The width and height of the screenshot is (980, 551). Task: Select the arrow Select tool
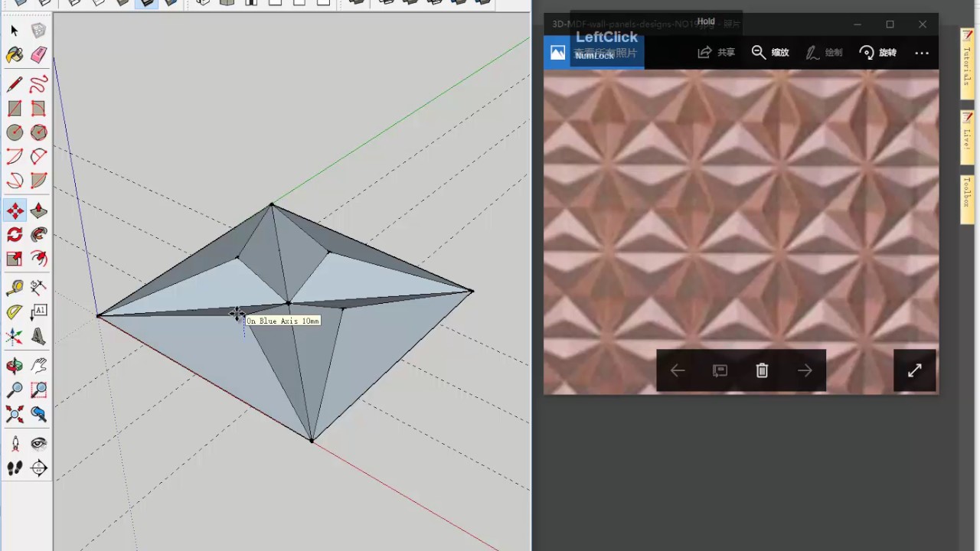pos(15,31)
